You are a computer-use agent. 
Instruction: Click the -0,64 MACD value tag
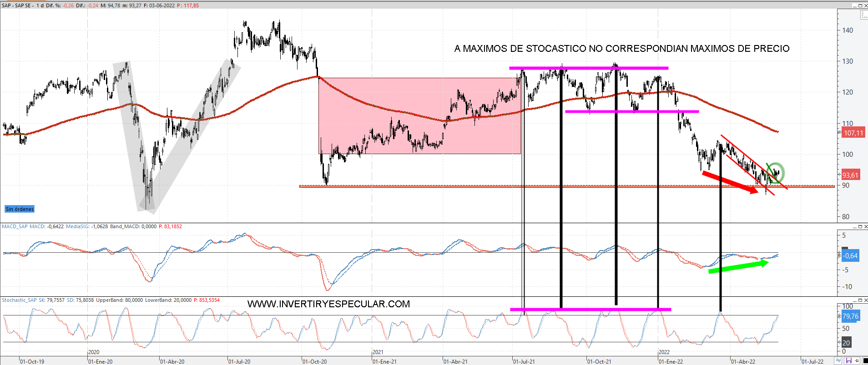tap(850, 255)
